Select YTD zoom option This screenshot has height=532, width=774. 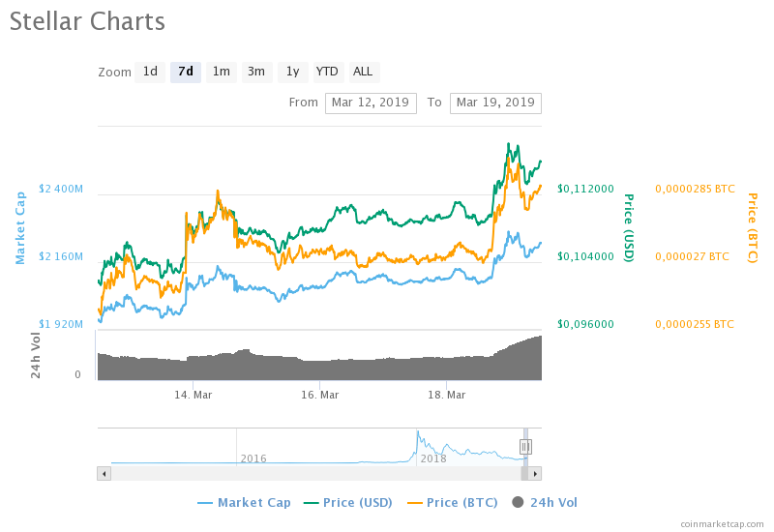[x=327, y=72]
